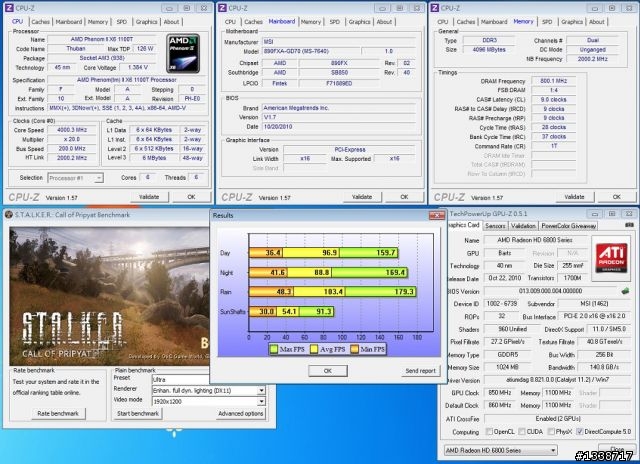Click the CPU-Z title icon of the CPU window

9,8
